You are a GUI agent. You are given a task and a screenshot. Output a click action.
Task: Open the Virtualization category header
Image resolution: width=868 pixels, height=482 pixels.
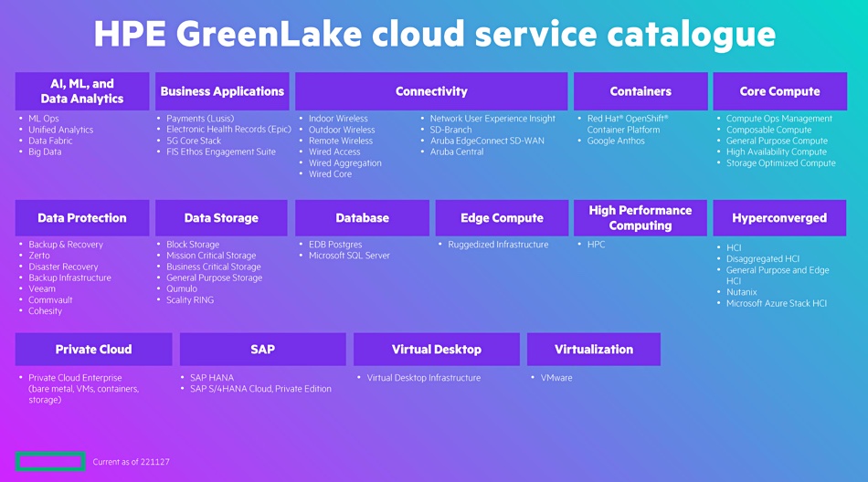click(594, 350)
